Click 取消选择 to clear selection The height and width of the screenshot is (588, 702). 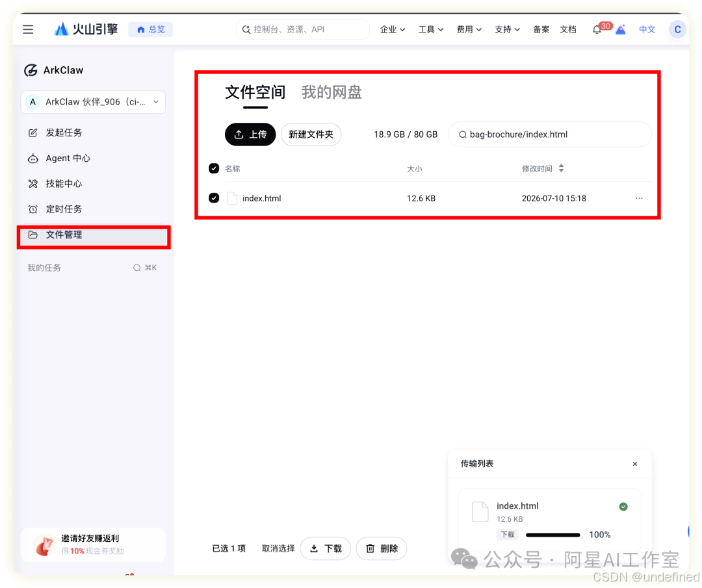(x=278, y=548)
